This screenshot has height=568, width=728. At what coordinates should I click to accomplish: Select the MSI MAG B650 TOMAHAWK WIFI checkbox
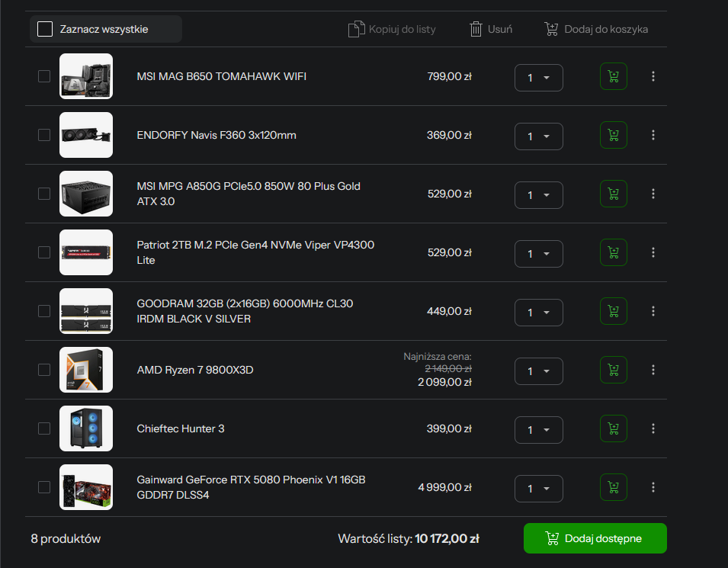(x=44, y=76)
